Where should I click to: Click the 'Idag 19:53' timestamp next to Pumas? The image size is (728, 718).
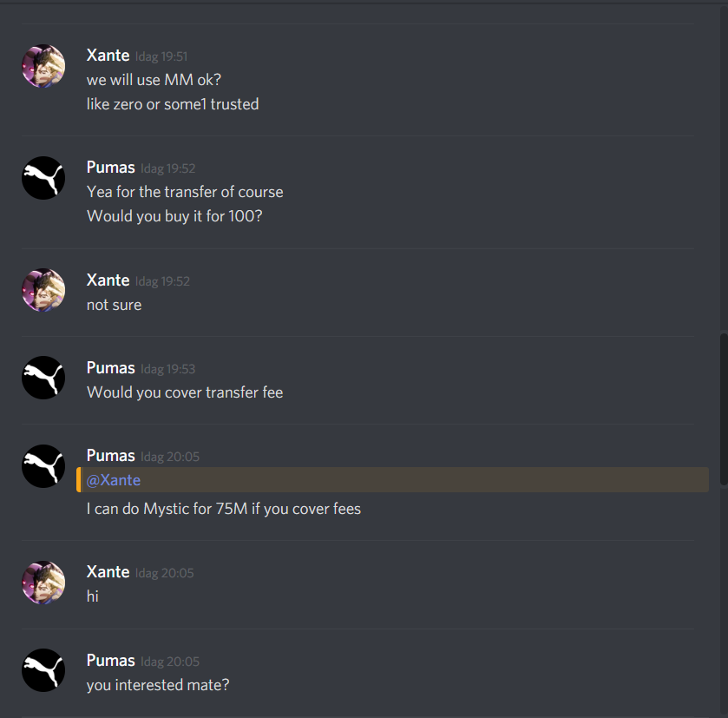[x=167, y=369]
